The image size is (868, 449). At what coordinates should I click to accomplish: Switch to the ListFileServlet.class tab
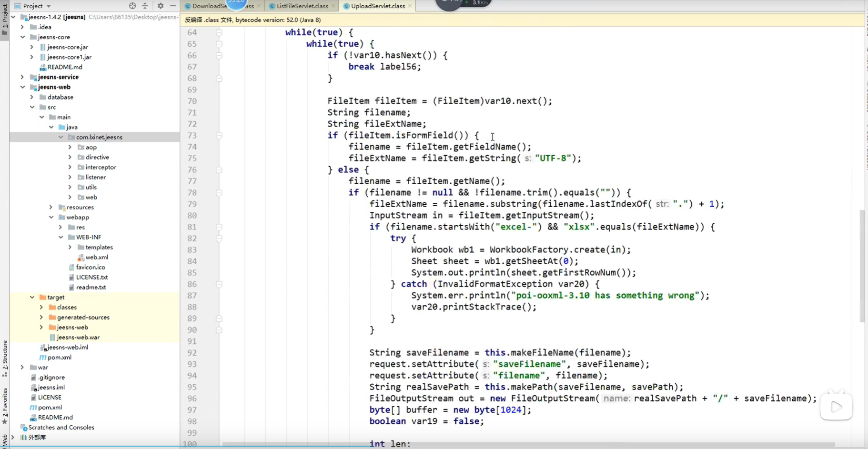(302, 6)
